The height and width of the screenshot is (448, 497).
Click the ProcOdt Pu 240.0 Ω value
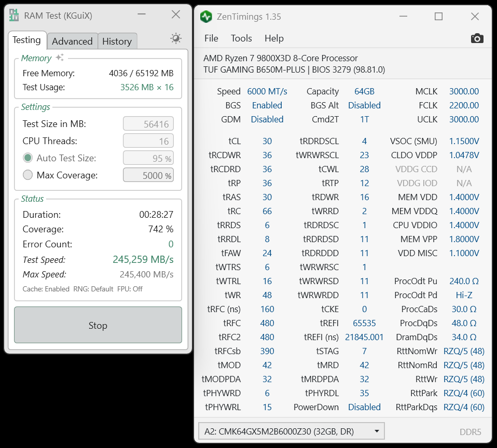point(464,281)
